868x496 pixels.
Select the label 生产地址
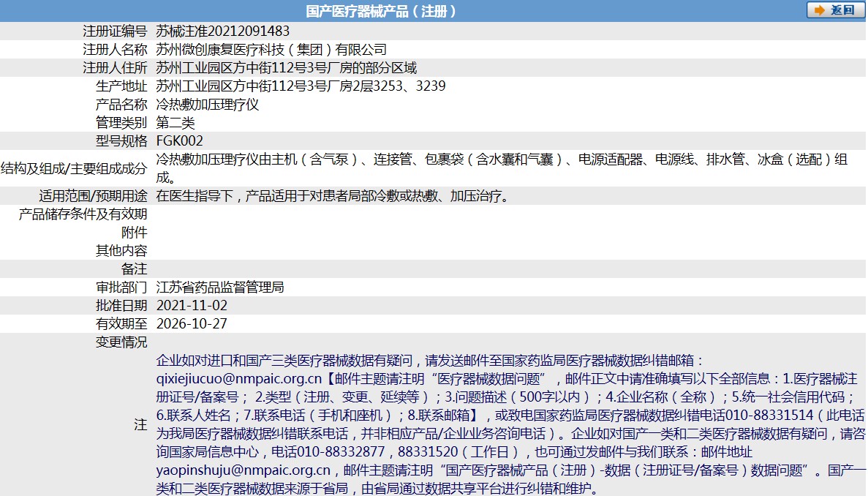(121, 86)
